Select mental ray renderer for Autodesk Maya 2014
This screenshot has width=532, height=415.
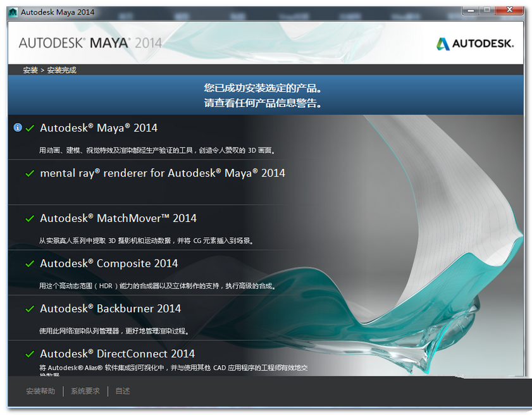click(163, 173)
